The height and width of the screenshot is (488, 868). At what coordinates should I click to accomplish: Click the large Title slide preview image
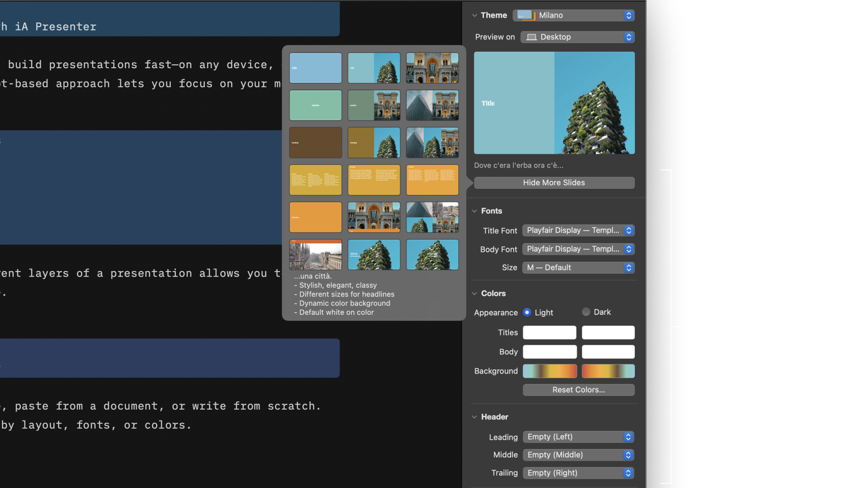[554, 103]
